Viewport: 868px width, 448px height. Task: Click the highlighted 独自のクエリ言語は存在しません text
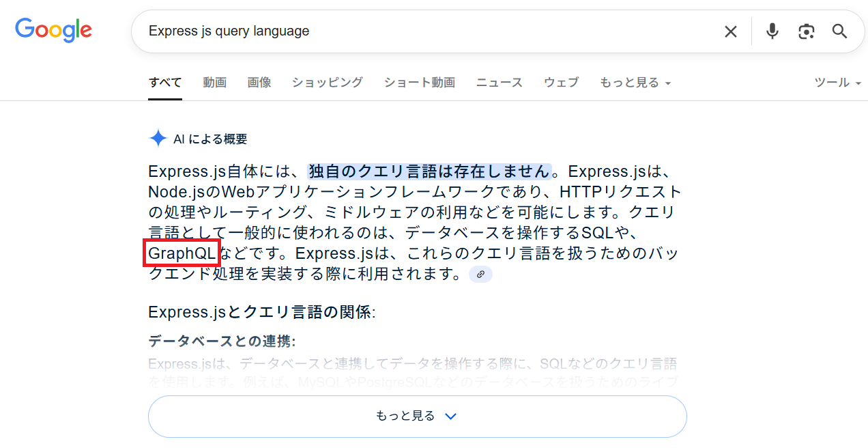[x=429, y=171]
